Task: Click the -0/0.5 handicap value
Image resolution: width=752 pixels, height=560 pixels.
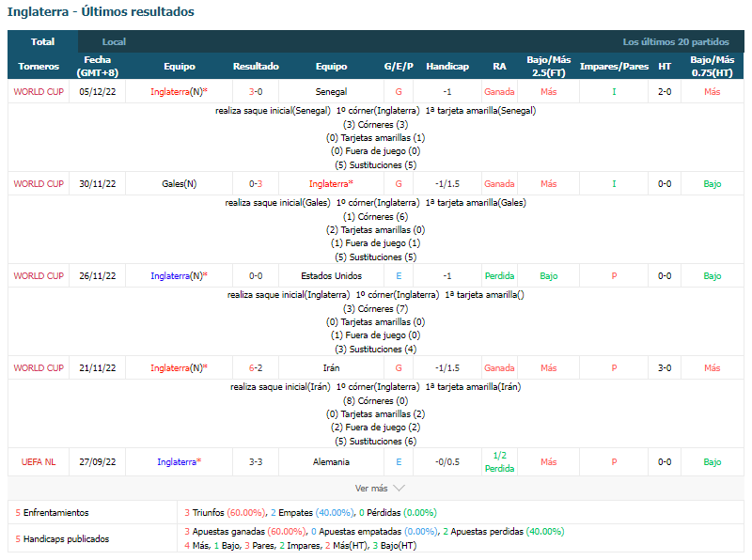Action: pos(447,461)
